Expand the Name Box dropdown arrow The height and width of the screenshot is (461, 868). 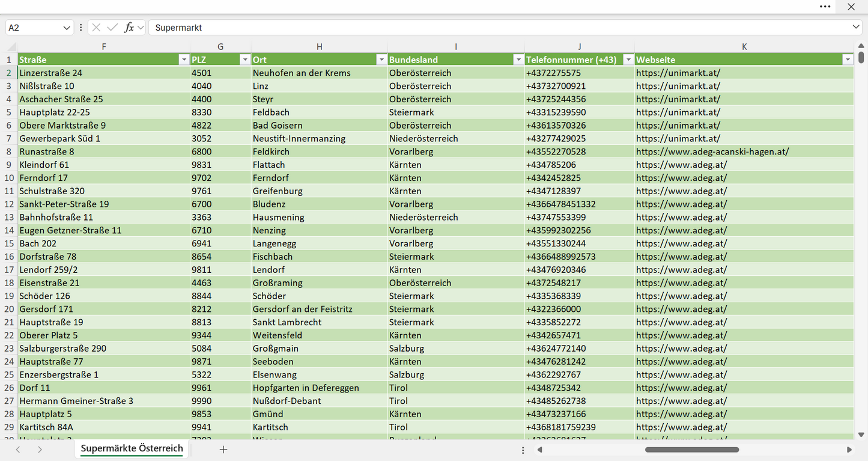pyautogui.click(x=67, y=28)
